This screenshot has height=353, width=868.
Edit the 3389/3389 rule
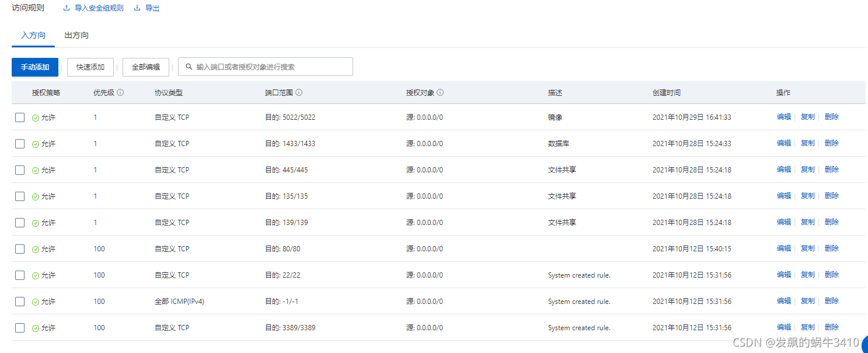coord(784,327)
